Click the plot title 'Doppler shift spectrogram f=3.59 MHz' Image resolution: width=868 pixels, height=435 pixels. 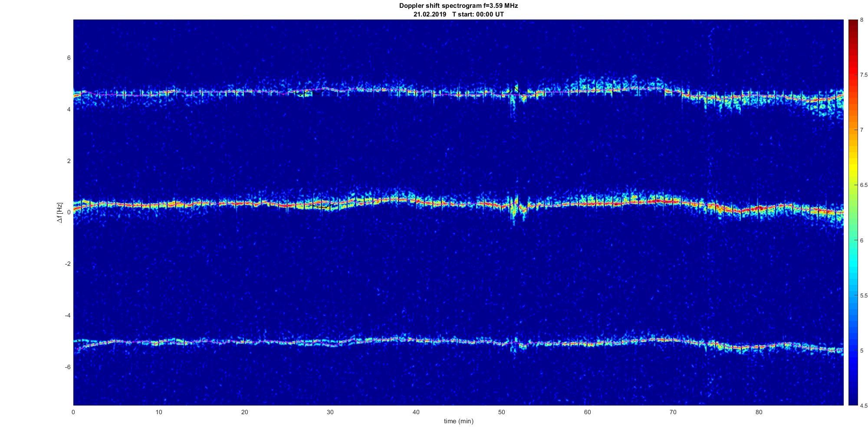[x=458, y=6]
